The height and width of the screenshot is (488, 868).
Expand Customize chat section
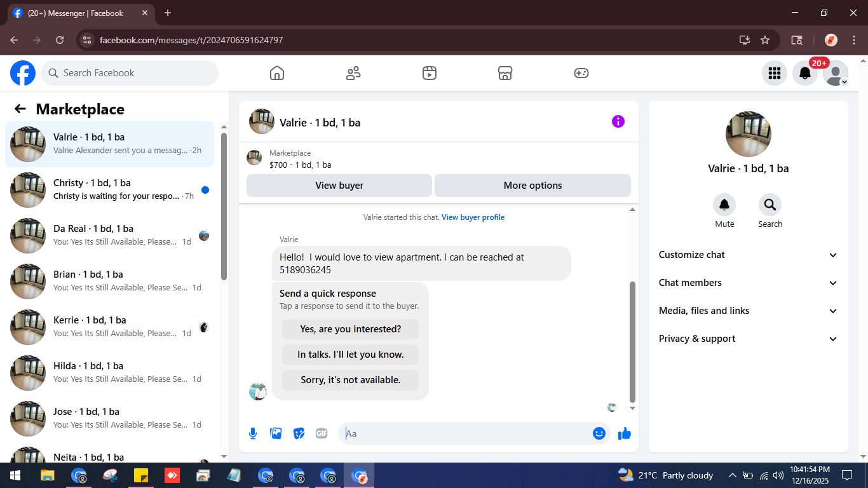point(749,255)
